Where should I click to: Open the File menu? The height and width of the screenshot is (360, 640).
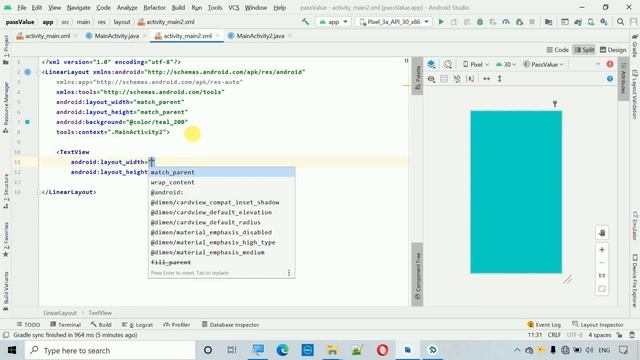pos(22,7)
